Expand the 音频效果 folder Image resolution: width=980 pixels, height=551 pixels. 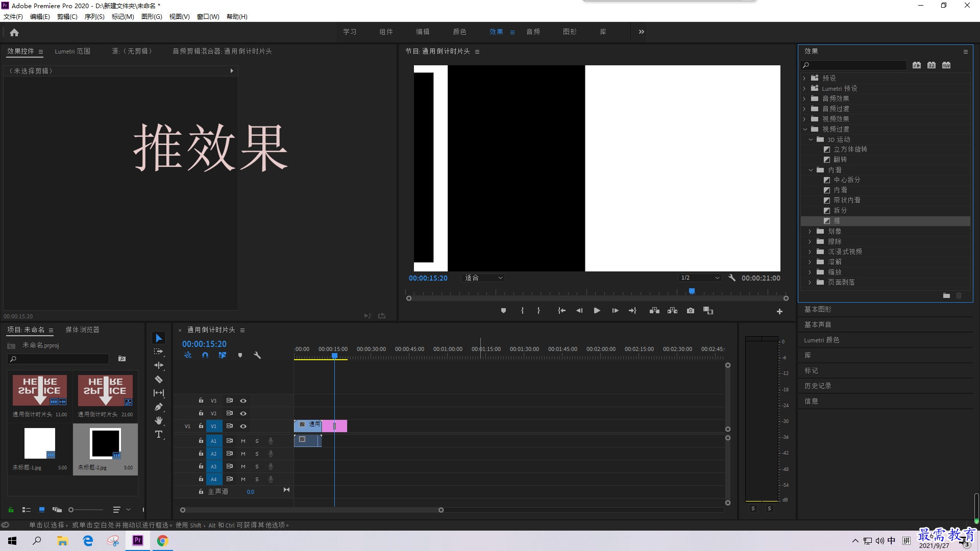[x=804, y=98]
